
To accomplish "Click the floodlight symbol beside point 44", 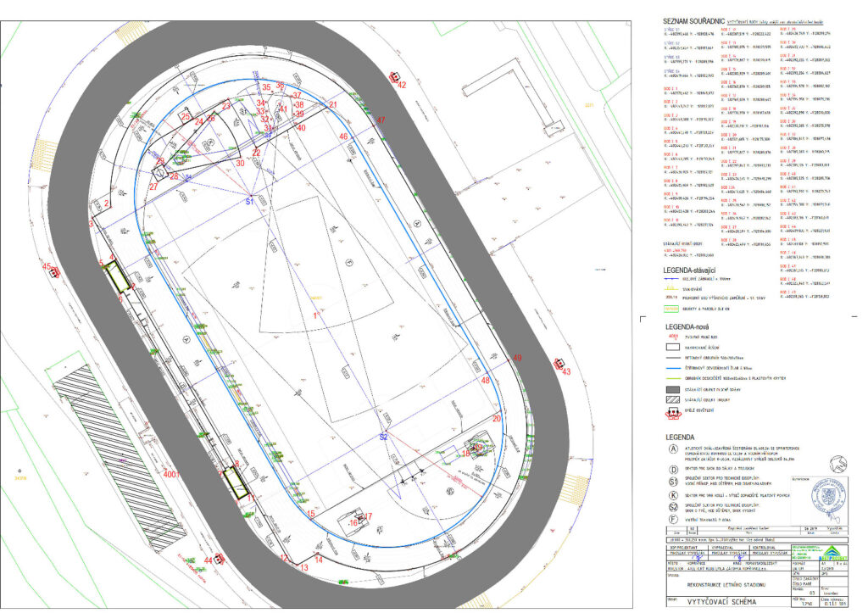I will tap(220, 559).
